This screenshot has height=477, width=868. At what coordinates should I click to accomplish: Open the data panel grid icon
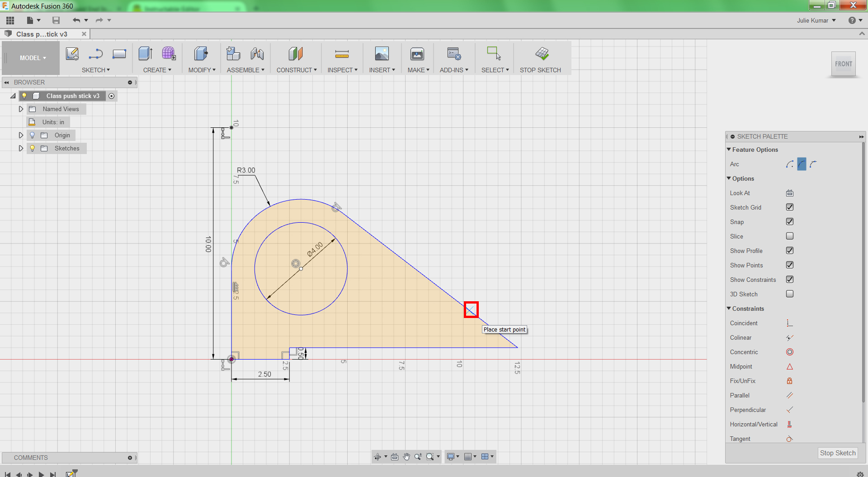point(10,20)
